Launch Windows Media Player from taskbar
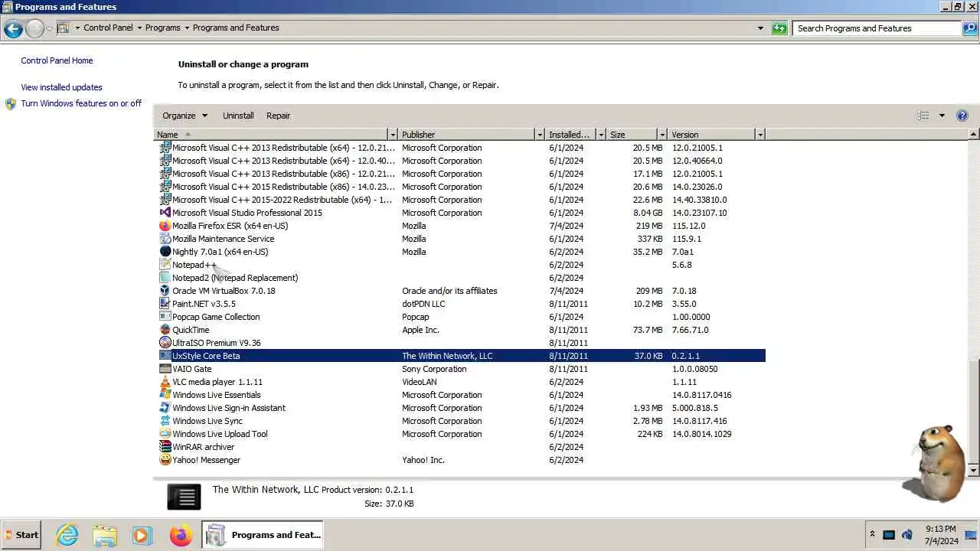The width and height of the screenshot is (980, 551). pos(142,535)
